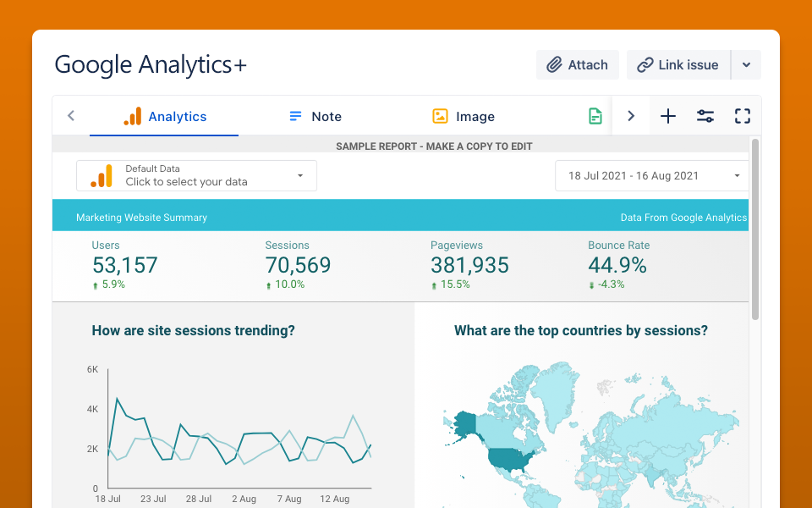Open the tab settings sliders icon
The height and width of the screenshot is (508, 812).
click(705, 116)
